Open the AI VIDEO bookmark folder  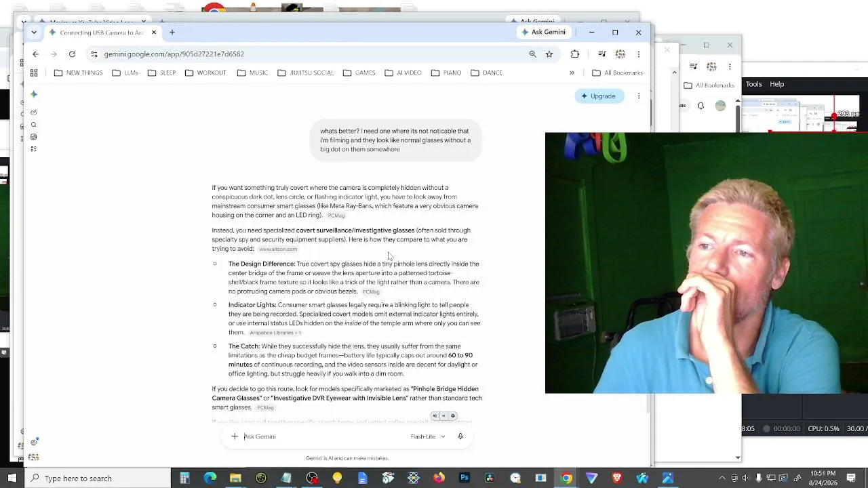click(x=403, y=73)
